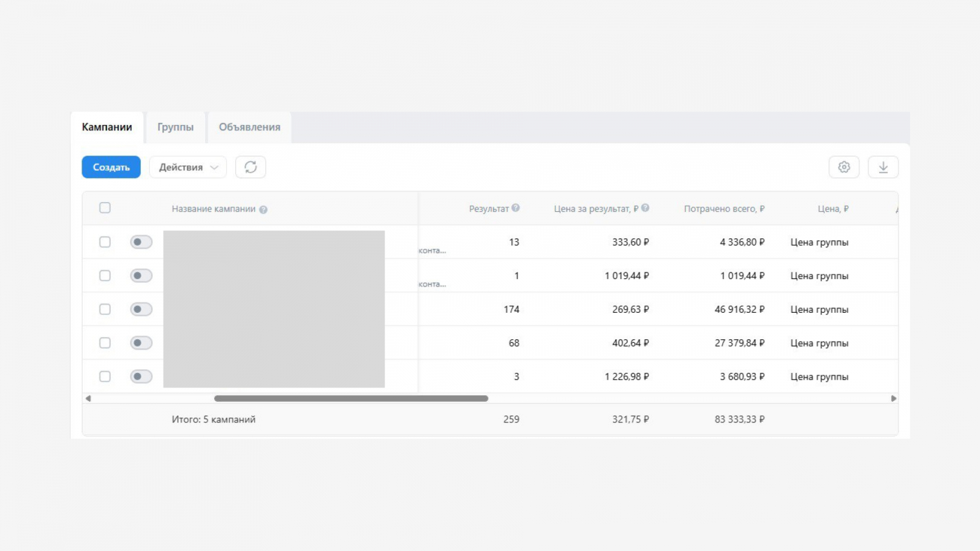Open table settings gear icon
980x551 pixels.
[843, 167]
